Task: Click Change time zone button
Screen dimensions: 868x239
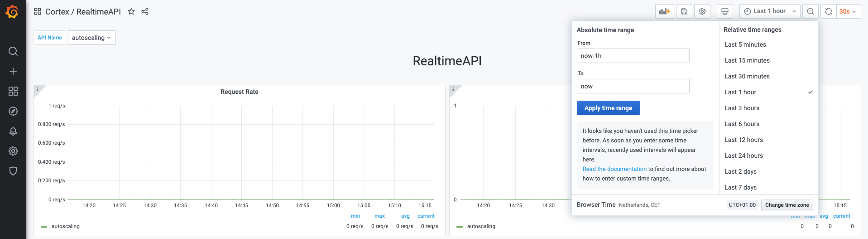Action: tap(786, 205)
